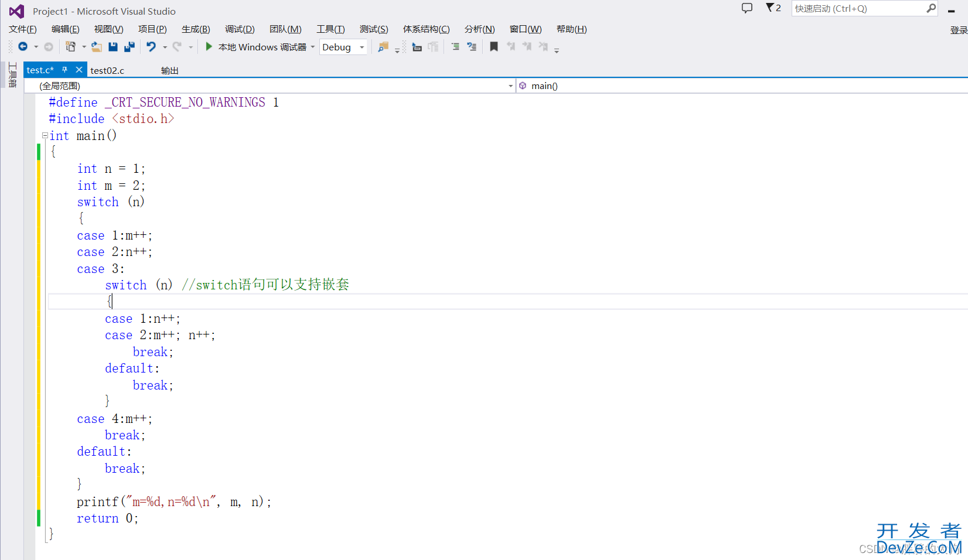
Task: Open the 团队(M) menu
Action: click(285, 29)
